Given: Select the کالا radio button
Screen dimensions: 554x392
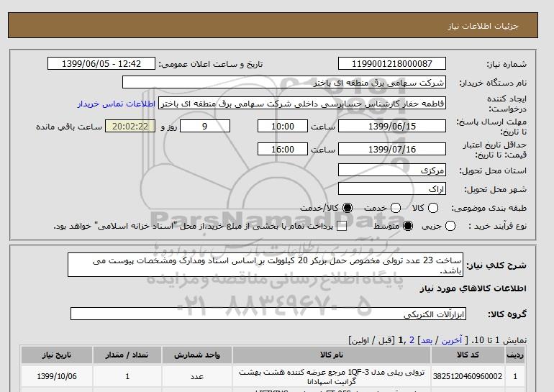Looking at the screenshot, I should [433, 208].
